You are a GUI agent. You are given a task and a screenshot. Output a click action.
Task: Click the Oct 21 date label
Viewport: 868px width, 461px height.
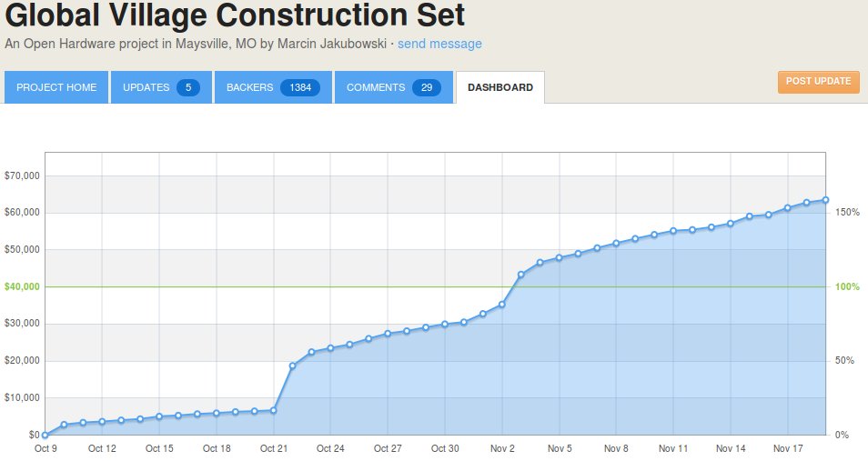[x=274, y=448]
